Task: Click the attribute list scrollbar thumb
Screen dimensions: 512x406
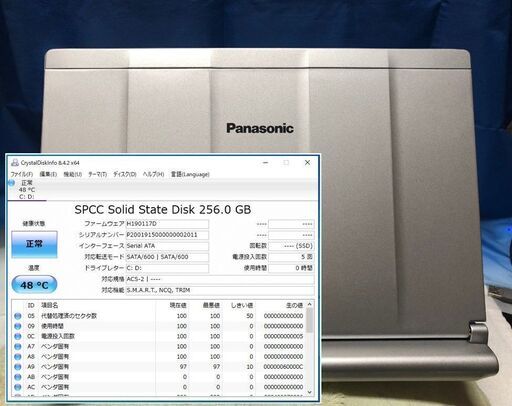Action: [x=310, y=321]
